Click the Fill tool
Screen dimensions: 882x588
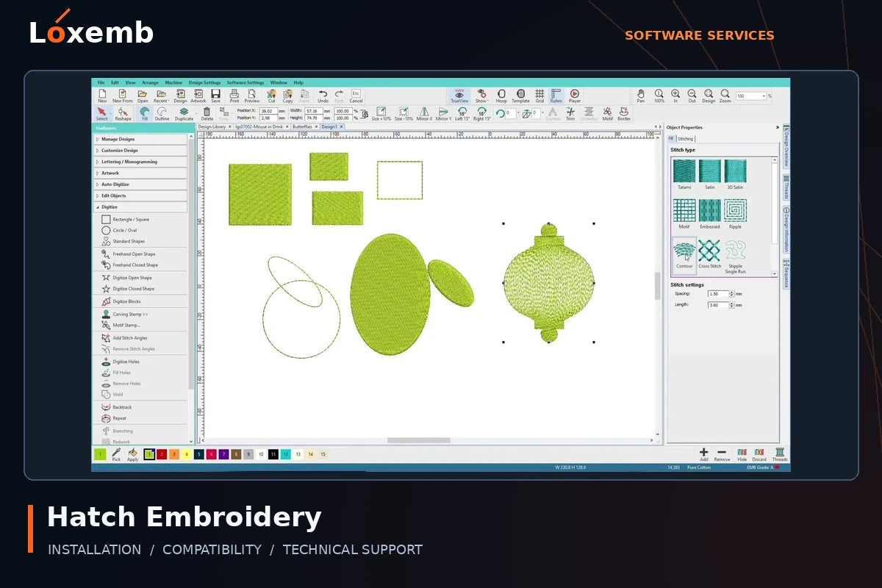pos(145,114)
